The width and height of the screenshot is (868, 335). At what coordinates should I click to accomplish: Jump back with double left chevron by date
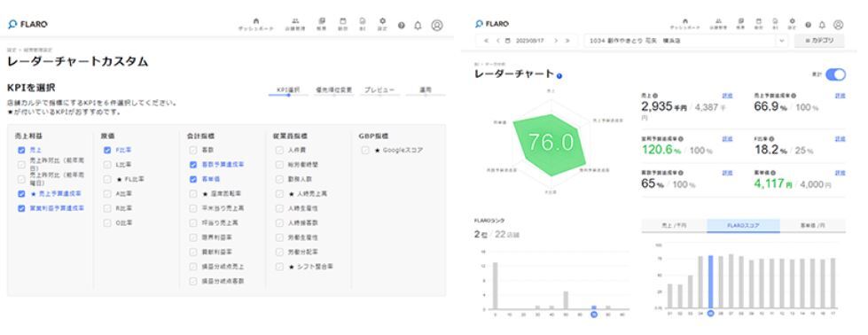[x=486, y=41]
